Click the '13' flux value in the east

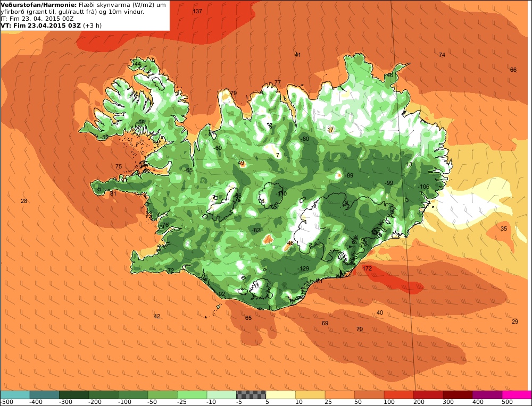click(x=409, y=164)
